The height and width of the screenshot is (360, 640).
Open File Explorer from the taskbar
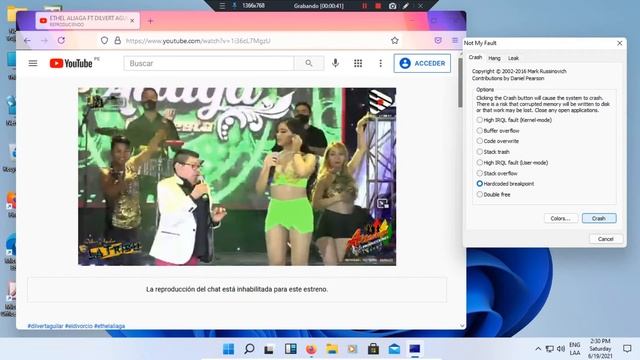point(332,349)
